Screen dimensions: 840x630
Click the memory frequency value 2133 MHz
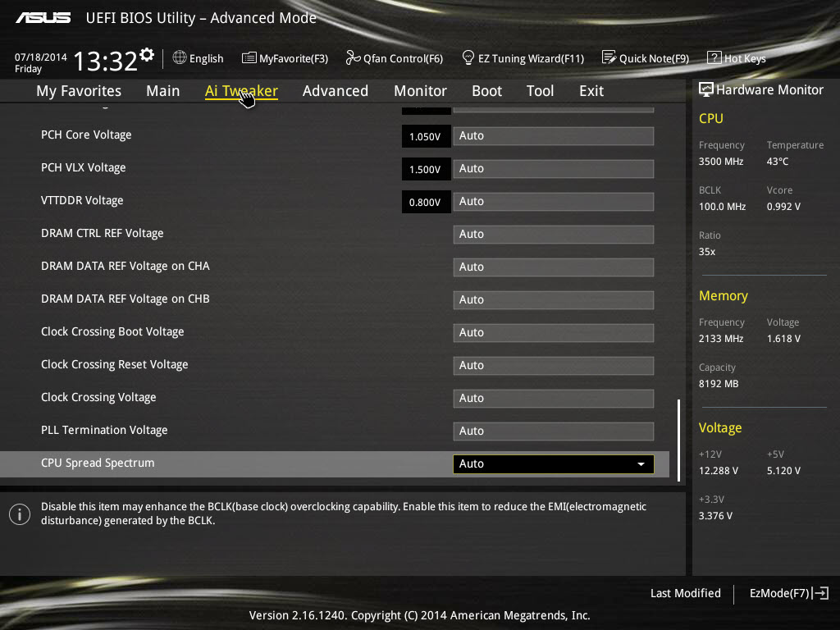pos(721,339)
